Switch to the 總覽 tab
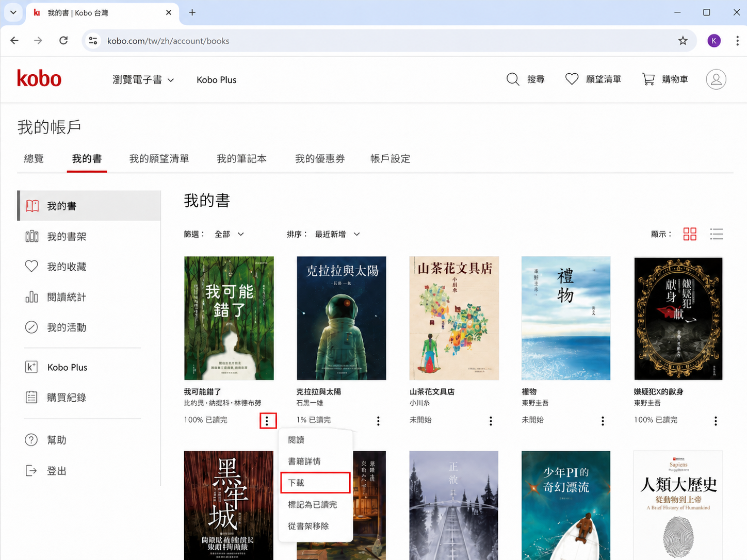 (x=34, y=158)
